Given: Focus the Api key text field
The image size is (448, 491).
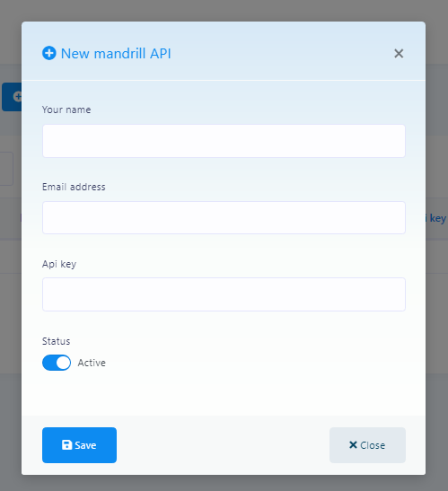Looking at the screenshot, I should pyautogui.click(x=224, y=294).
